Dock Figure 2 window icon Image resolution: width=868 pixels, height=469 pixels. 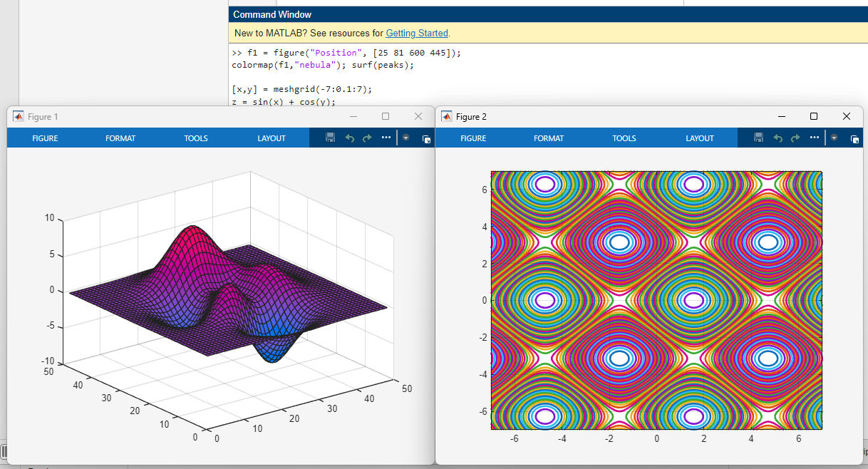pos(854,139)
